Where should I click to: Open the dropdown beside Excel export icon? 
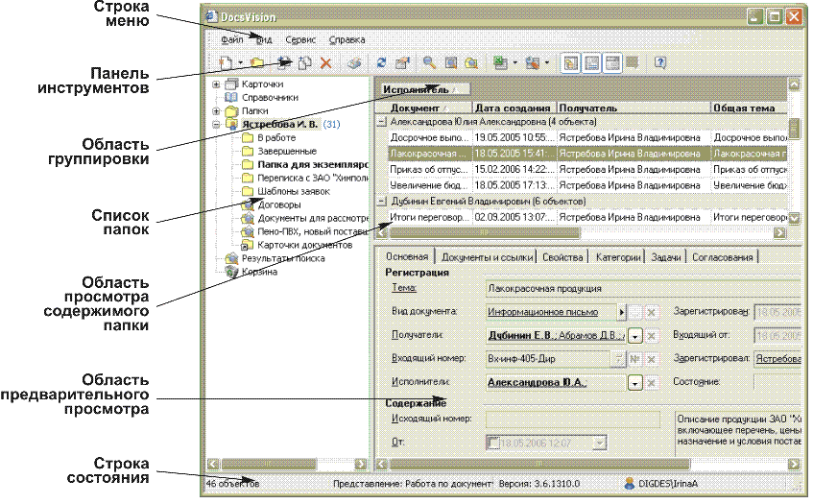514,63
